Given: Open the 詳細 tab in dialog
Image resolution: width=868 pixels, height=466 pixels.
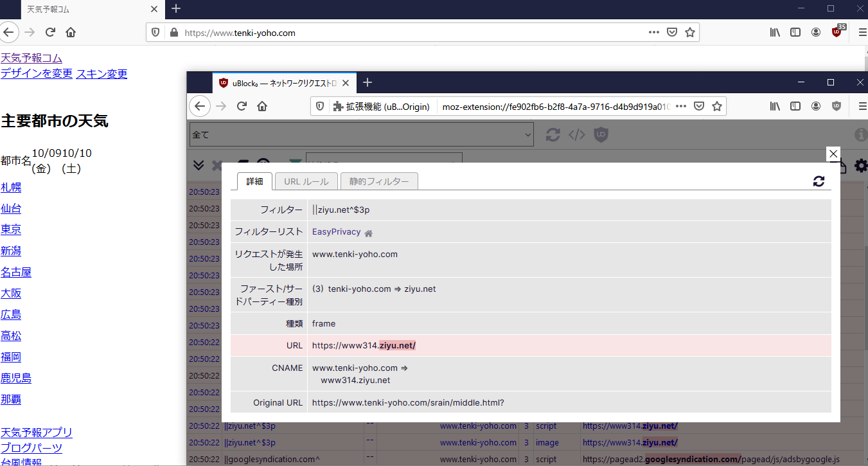Looking at the screenshot, I should (x=255, y=181).
